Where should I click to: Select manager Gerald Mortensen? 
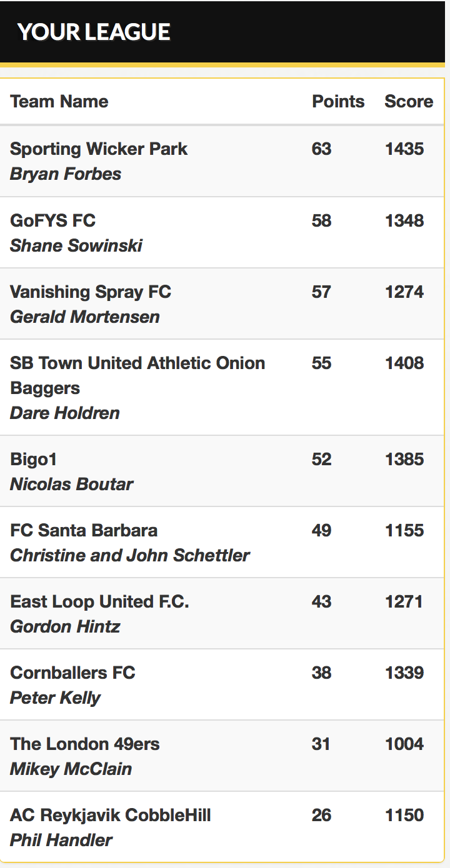tap(85, 317)
